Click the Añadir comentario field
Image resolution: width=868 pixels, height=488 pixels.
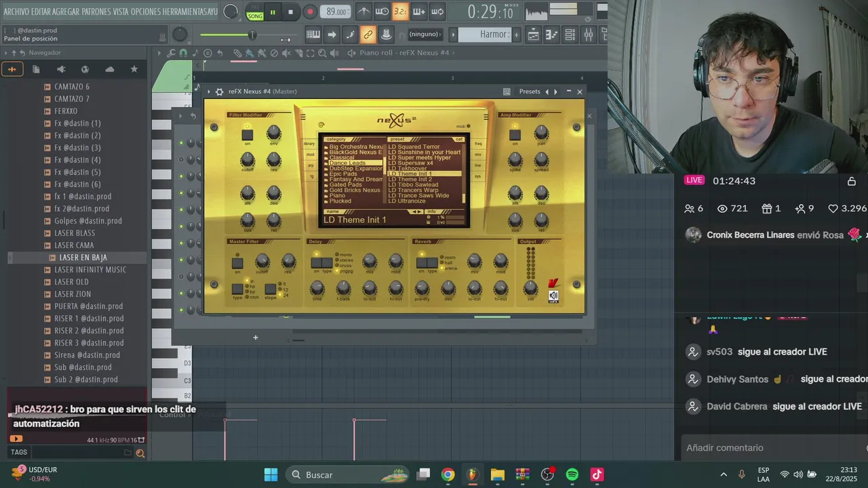(x=775, y=447)
